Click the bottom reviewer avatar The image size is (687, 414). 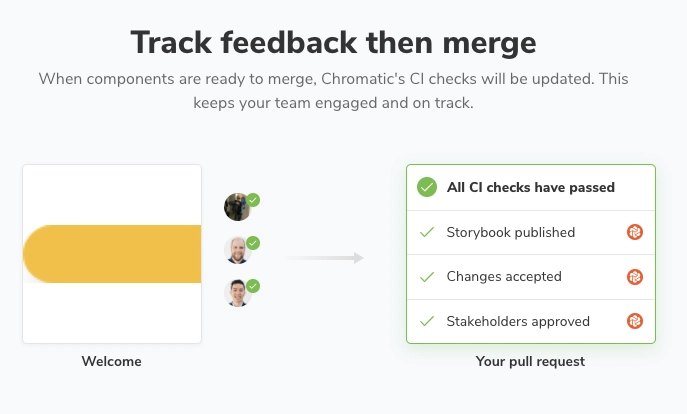click(237, 292)
